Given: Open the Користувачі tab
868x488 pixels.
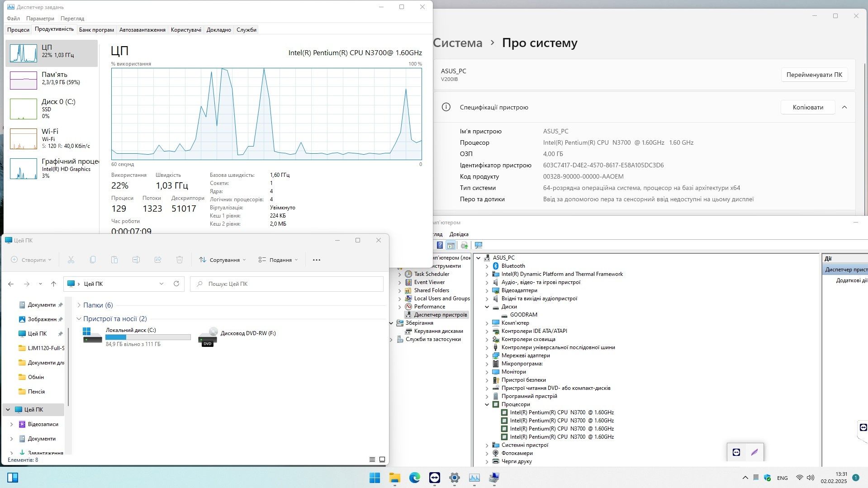Looking at the screenshot, I should (186, 30).
